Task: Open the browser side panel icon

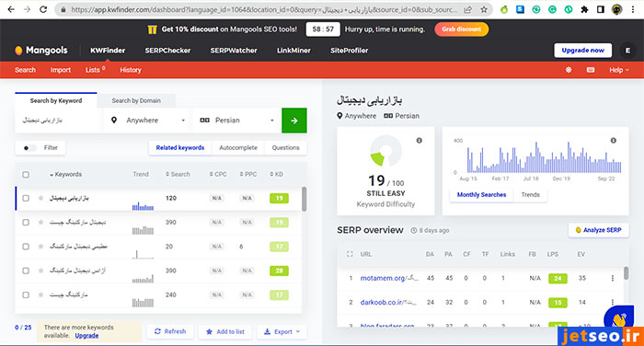Action: pos(601,9)
